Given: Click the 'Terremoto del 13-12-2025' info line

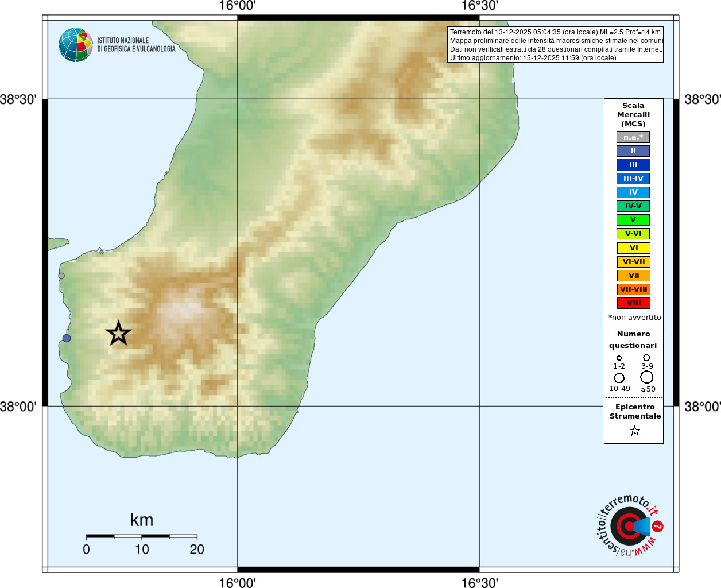Looking at the screenshot, I should click(x=555, y=32).
